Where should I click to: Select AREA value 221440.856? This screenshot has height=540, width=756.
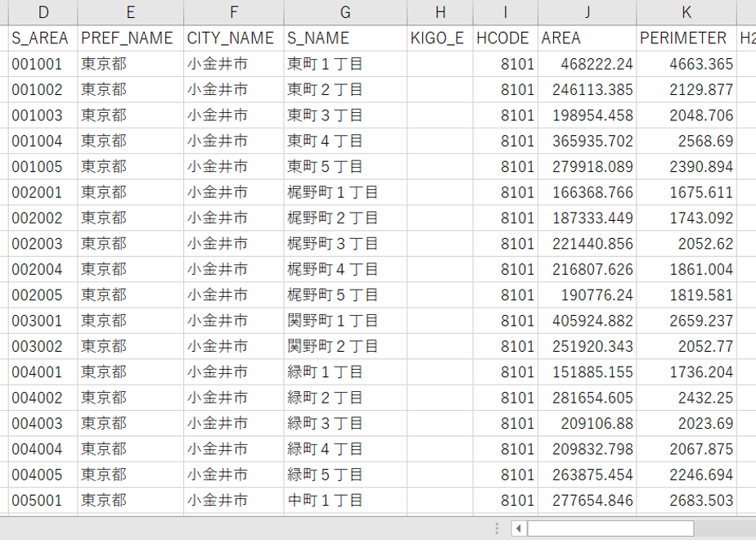click(x=587, y=244)
